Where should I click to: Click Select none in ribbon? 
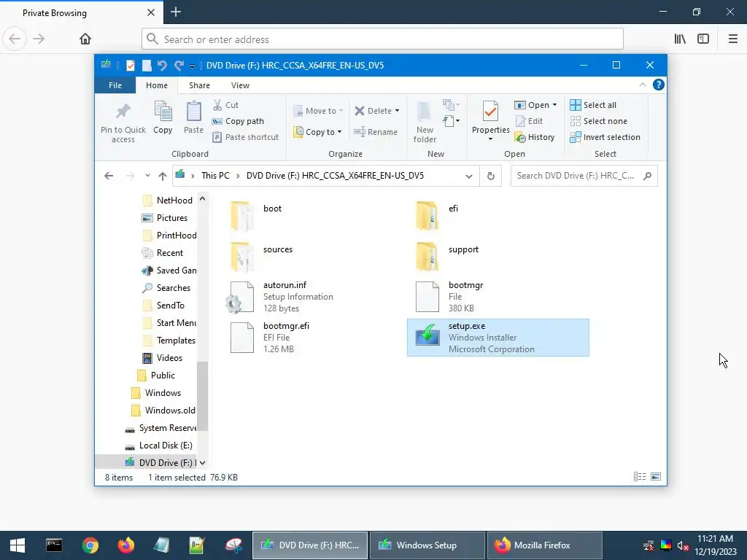(x=598, y=121)
